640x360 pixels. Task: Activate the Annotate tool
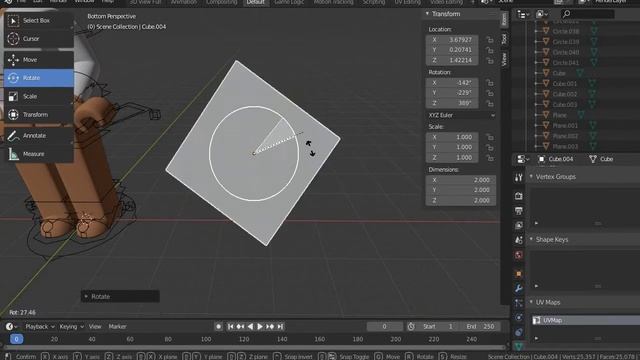point(39,136)
